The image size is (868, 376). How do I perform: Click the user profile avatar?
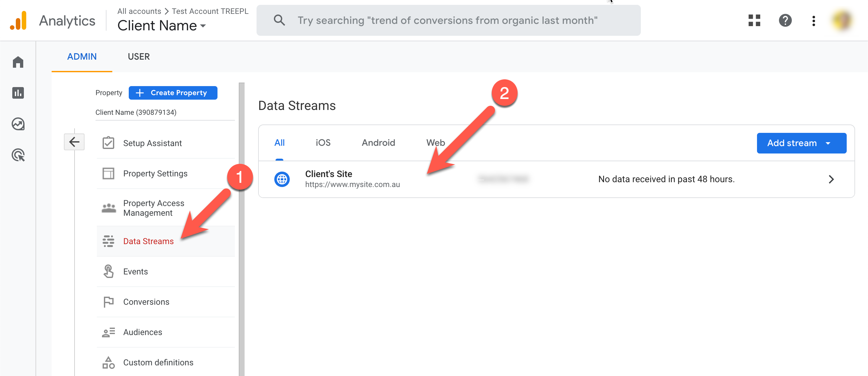[843, 20]
